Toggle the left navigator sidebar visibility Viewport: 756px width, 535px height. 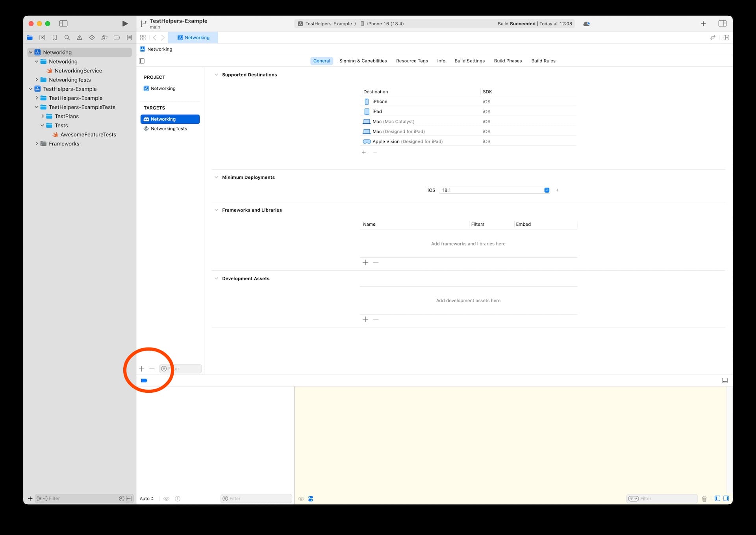[63, 24]
